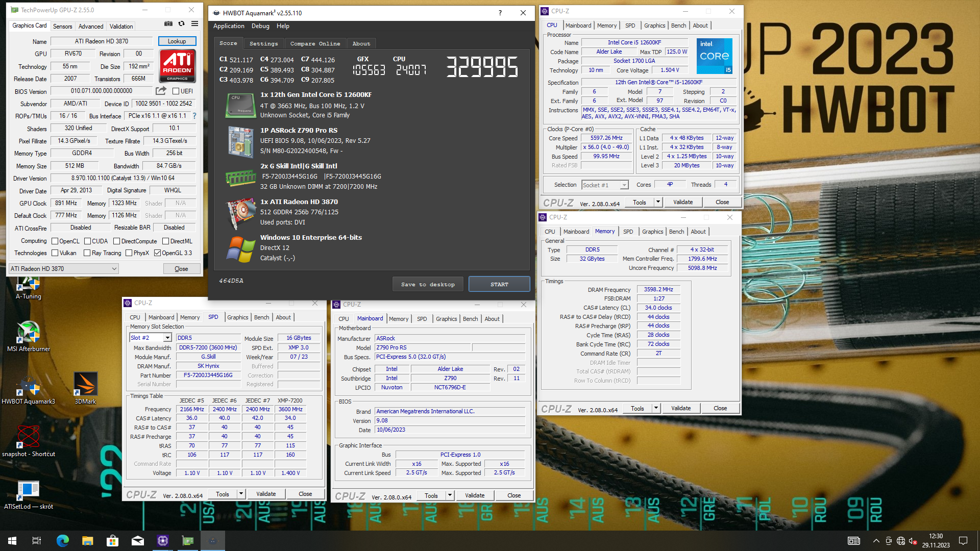Click the Windows Start button
The width and height of the screenshot is (980, 551).
pyautogui.click(x=12, y=541)
